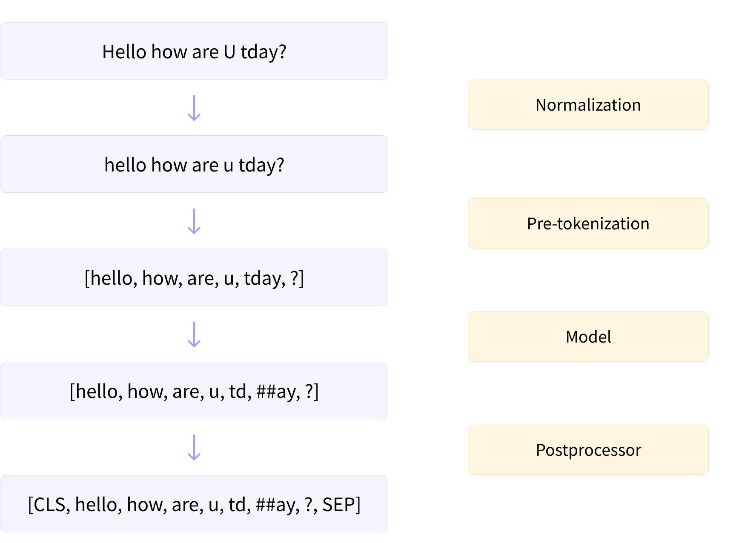Click the final box containing CLS and SEP
This screenshot has height=543, width=756.
click(194, 504)
